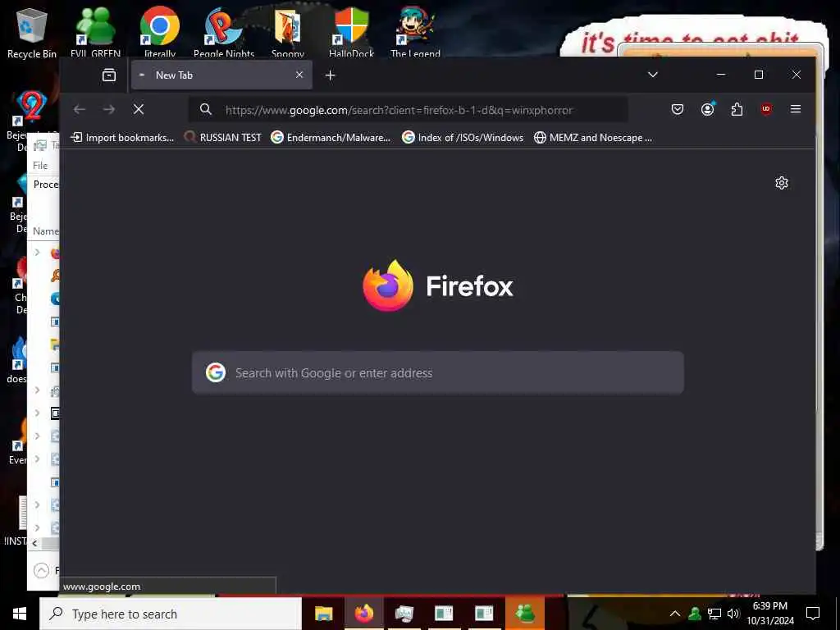Screen dimensions: 840x630
Task: Open the 6:39 PM clock and date
Action: pyautogui.click(x=770, y=614)
